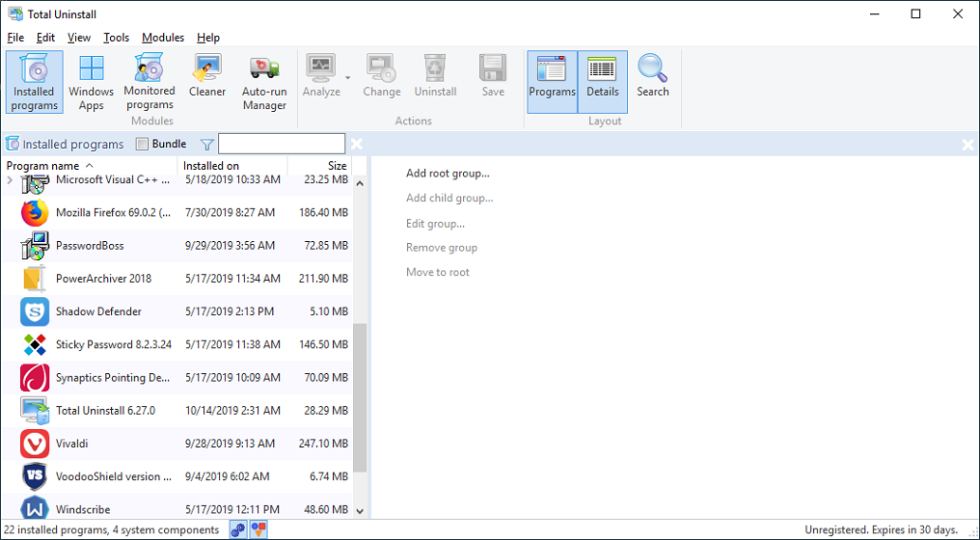Toggle the Details layout panel
Viewport: 980px width, 540px height.
(603, 82)
